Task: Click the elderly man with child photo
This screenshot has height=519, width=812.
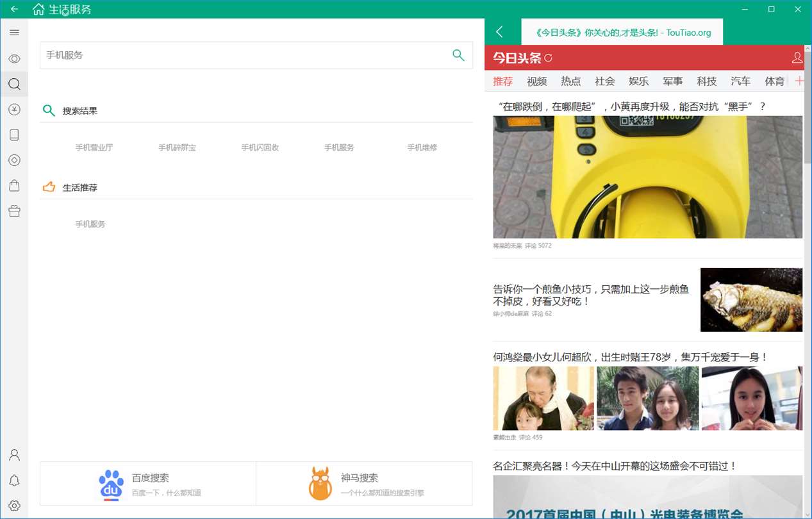Action: click(x=543, y=399)
